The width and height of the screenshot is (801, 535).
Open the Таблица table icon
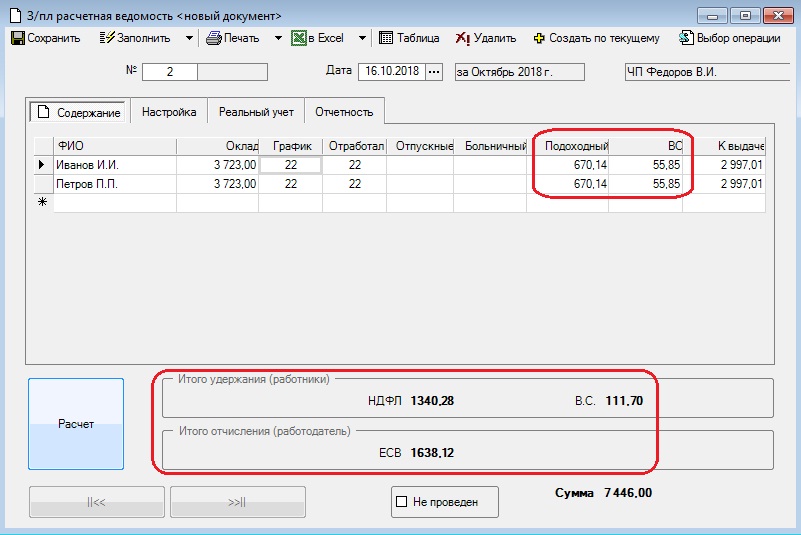[x=386, y=39]
